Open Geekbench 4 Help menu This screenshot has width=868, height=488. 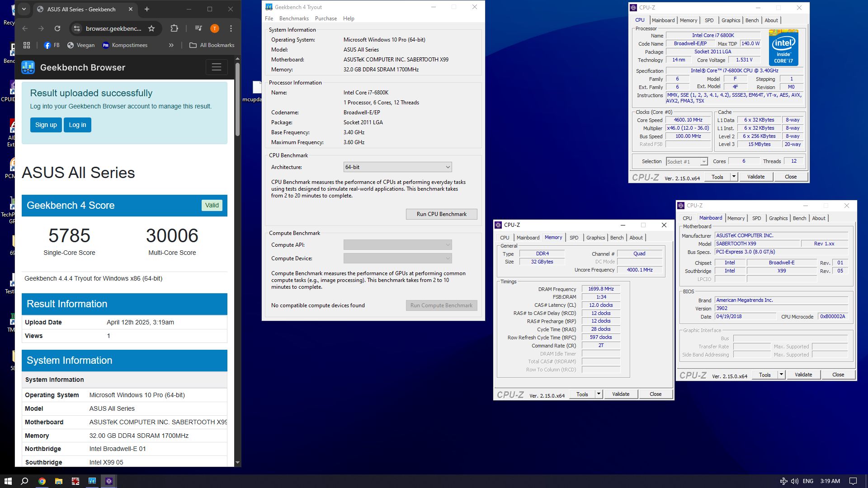pos(349,19)
